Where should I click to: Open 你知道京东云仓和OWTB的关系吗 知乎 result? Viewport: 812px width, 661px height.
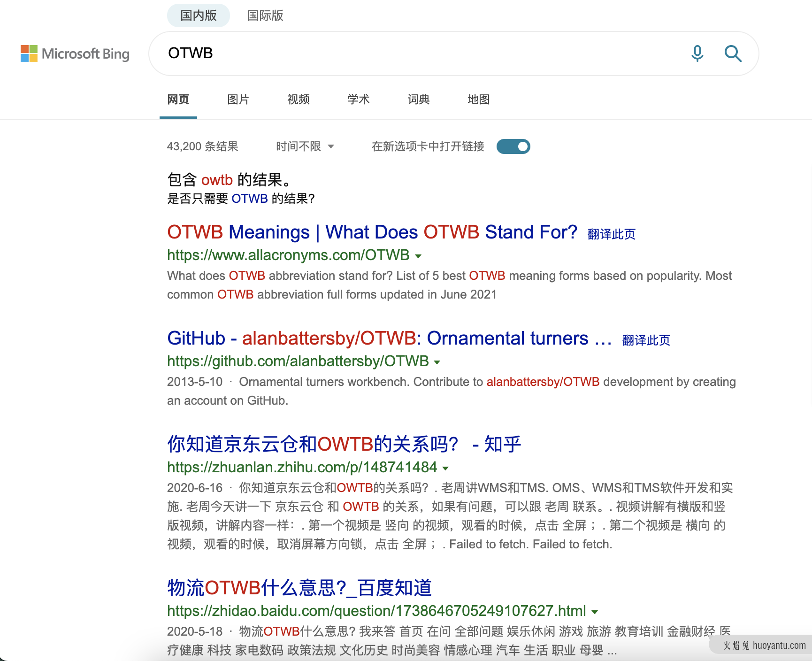pyautogui.click(x=344, y=444)
